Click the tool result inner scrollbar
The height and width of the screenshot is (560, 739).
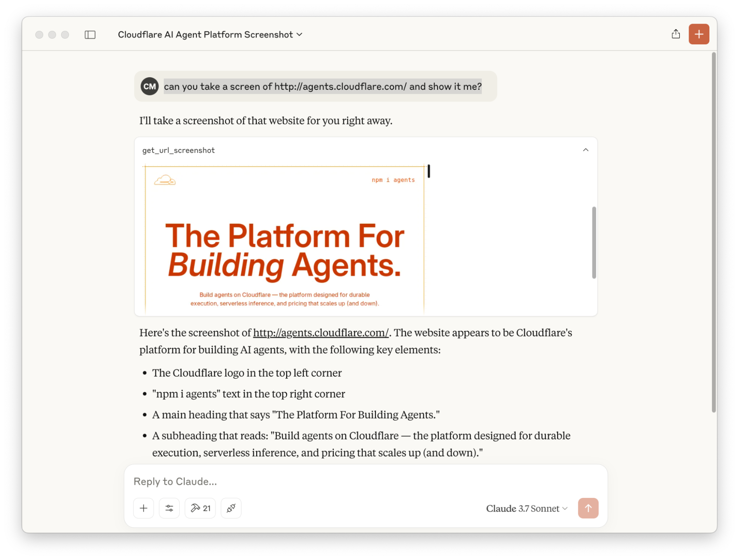(594, 242)
